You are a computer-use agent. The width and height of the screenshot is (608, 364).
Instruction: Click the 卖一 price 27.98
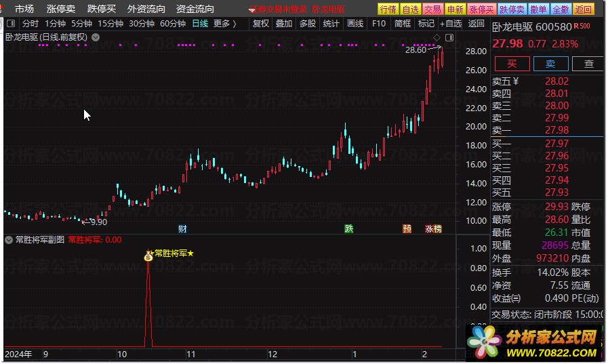point(556,130)
